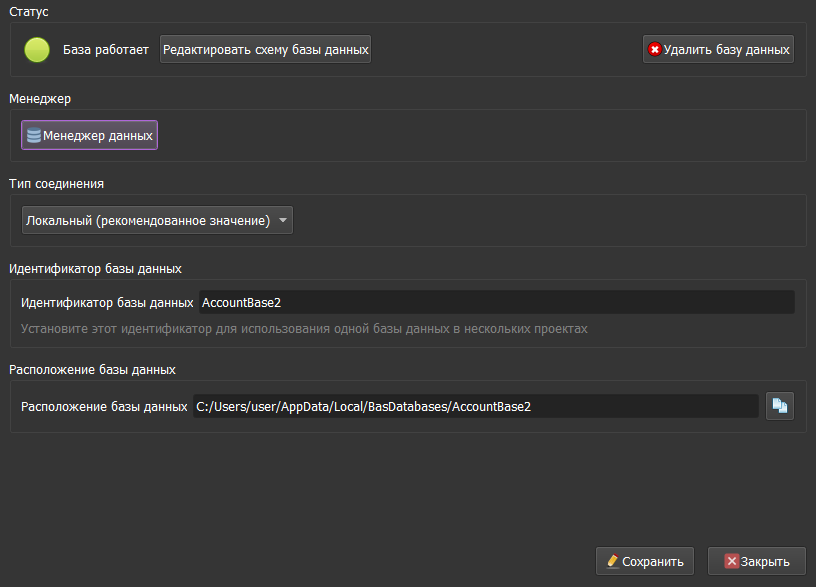
Task: Click the pencil icon on the Сохранить button
Action: 611,561
